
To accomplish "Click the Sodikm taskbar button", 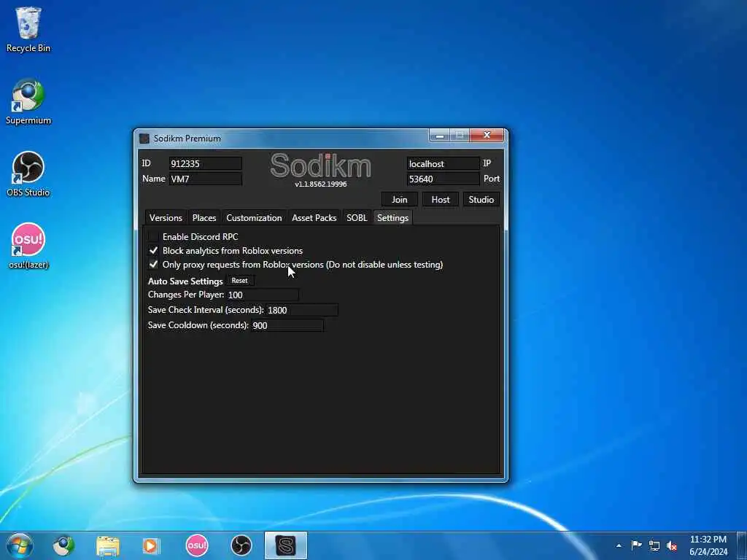I will [x=286, y=545].
